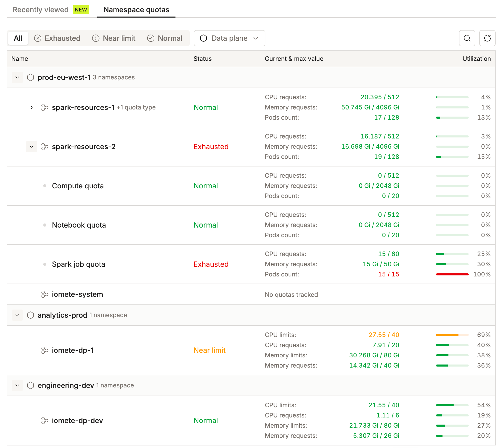
Task: Refresh the namespace quotas list
Action: [487, 38]
